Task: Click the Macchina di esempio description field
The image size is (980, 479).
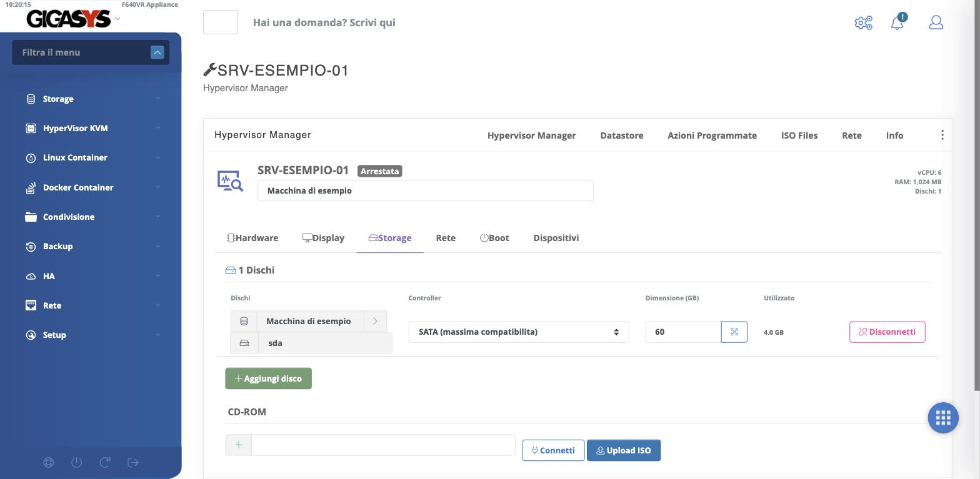Action: point(426,190)
